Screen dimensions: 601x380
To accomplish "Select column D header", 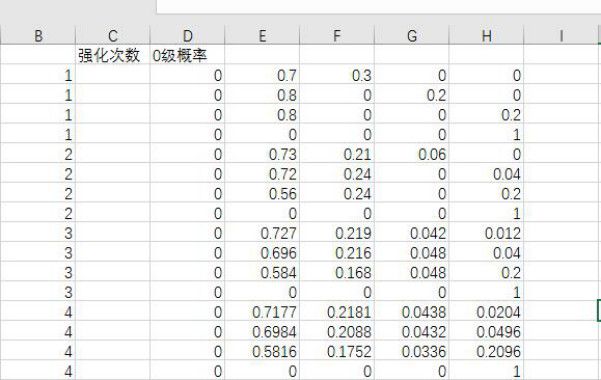I will pos(187,36).
